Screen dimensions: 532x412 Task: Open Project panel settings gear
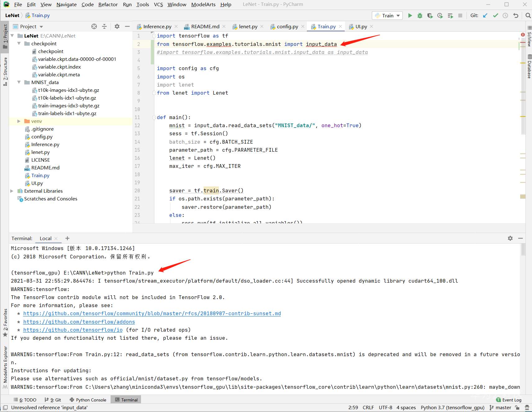[117, 26]
